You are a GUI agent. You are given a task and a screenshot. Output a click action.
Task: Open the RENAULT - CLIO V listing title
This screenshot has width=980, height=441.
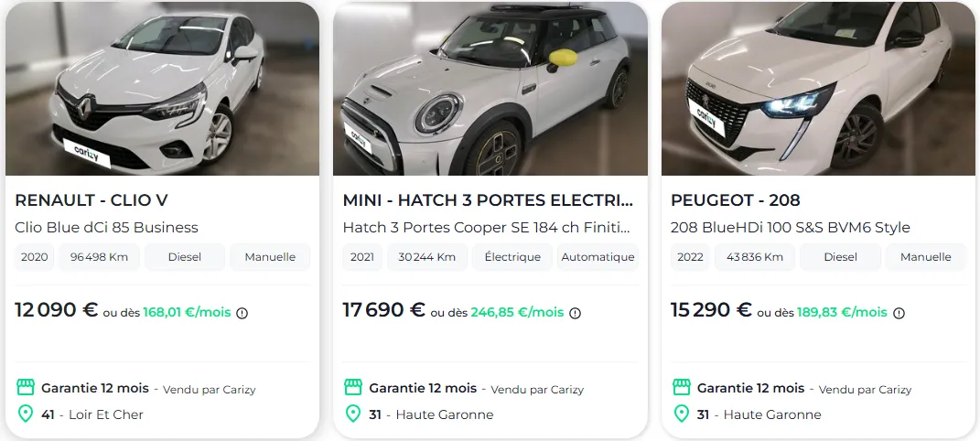pos(92,199)
